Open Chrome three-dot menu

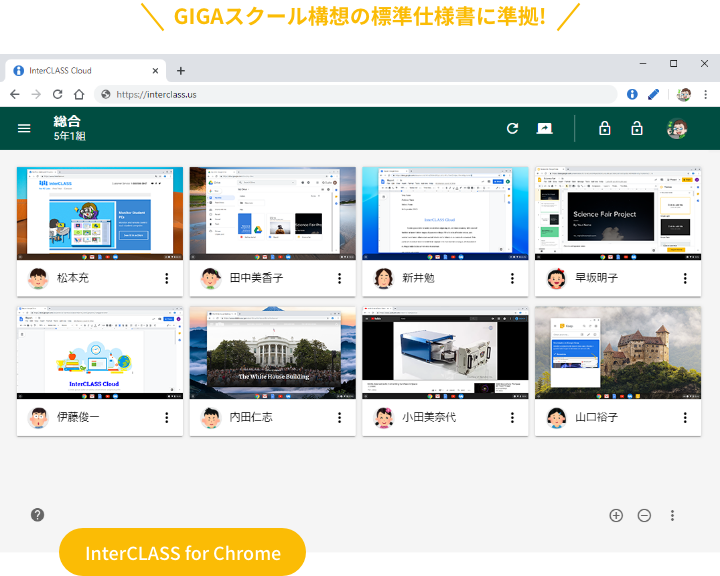705,94
